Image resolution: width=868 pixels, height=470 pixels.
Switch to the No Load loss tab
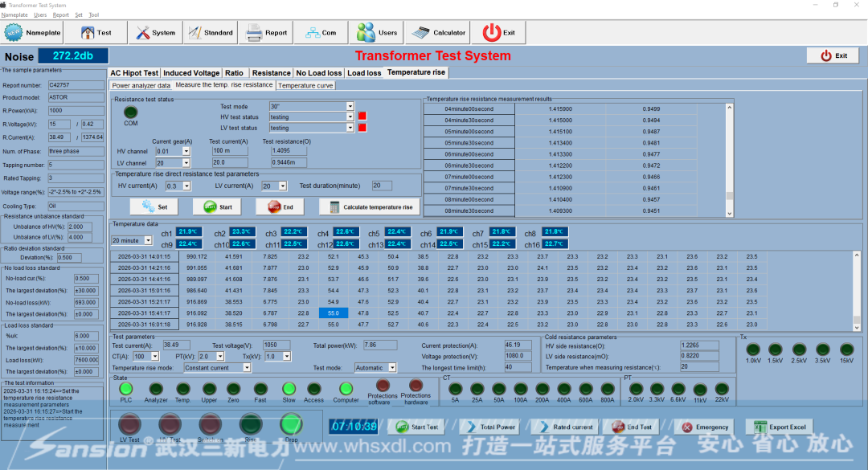click(318, 73)
